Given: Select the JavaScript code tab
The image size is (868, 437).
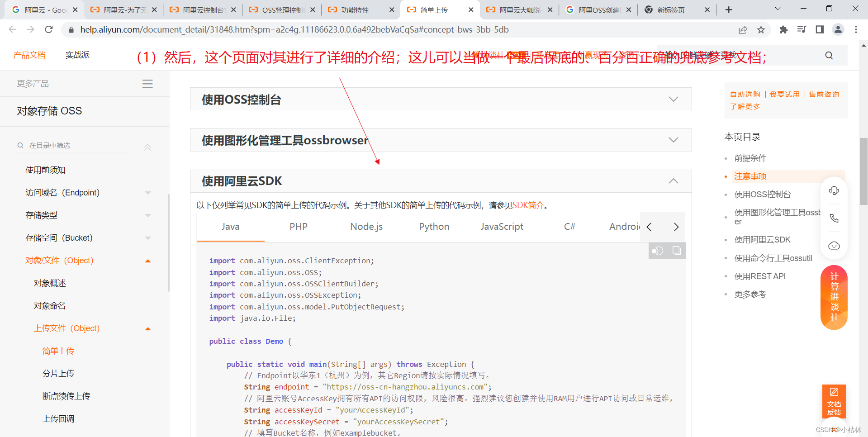Looking at the screenshot, I should coord(502,227).
